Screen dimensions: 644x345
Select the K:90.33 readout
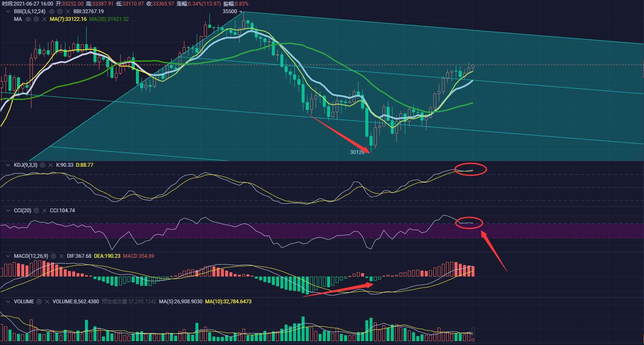pos(65,165)
